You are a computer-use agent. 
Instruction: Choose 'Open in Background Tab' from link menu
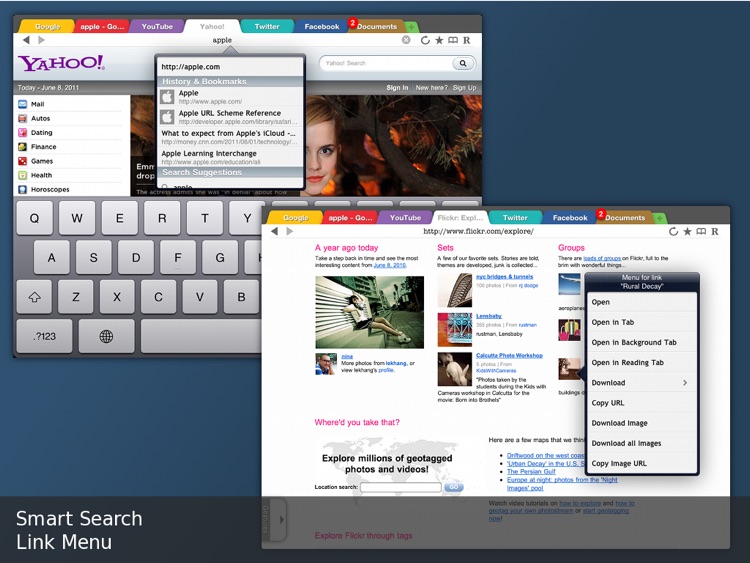click(x=641, y=342)
